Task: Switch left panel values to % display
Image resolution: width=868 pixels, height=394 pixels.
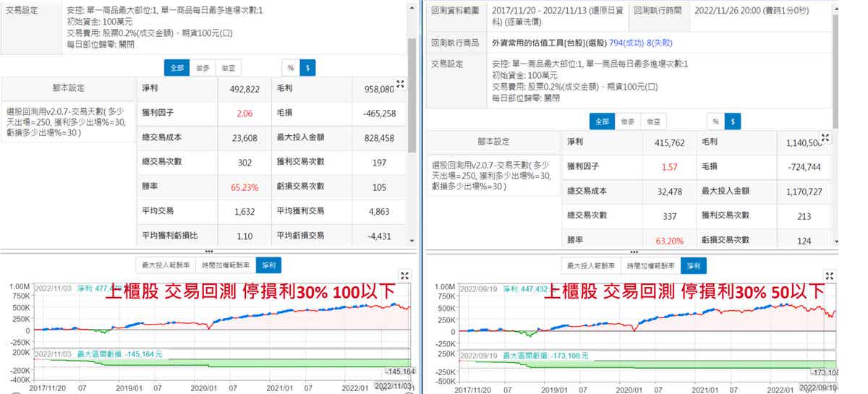Action: 290,67
